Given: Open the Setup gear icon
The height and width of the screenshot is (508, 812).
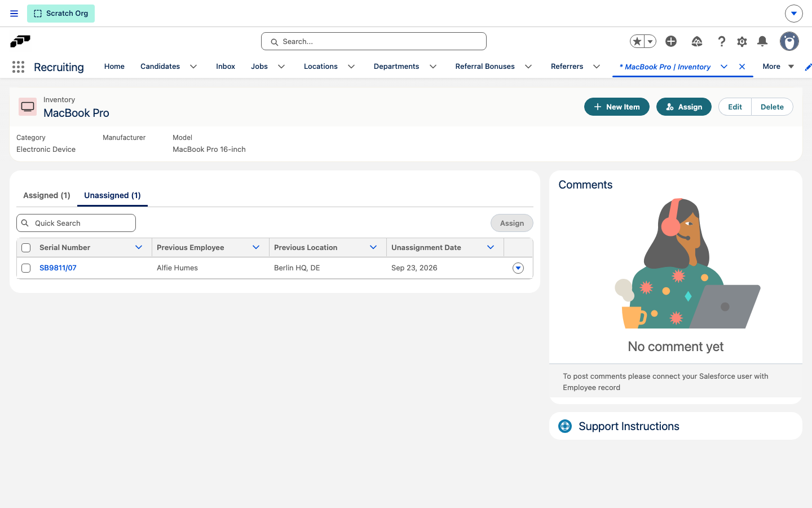Looking at the screenshot, I should tap(742, 41).
